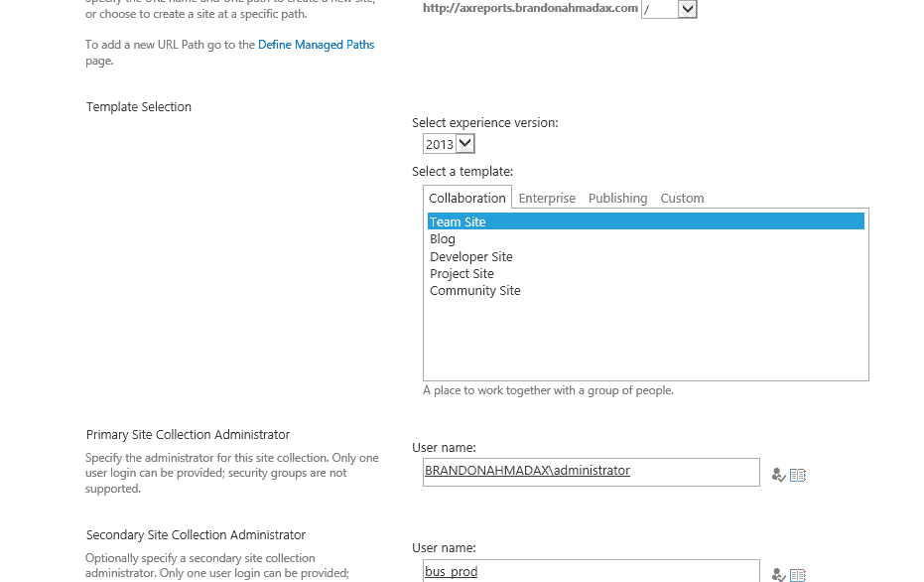The image size is (924, 582).
Task: Switch to the Collaboration template tab
Action: tap(467, 198)
